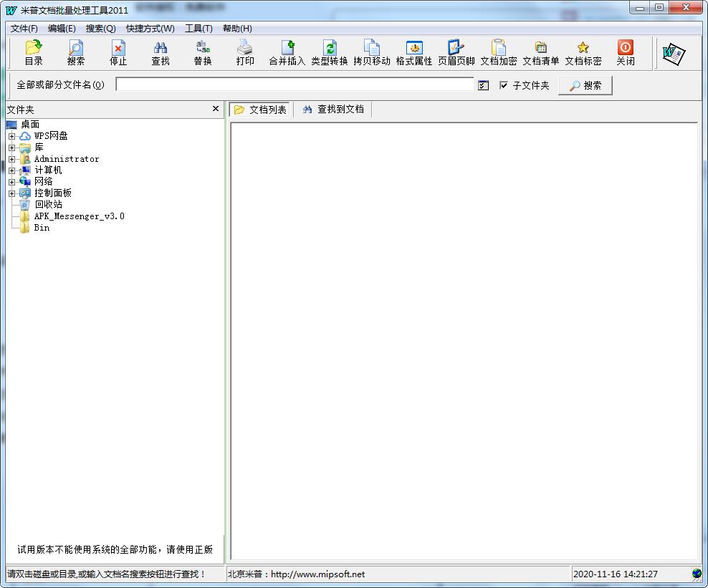Stop the search with 停止

pyautogui.click(x=118, y=53)
